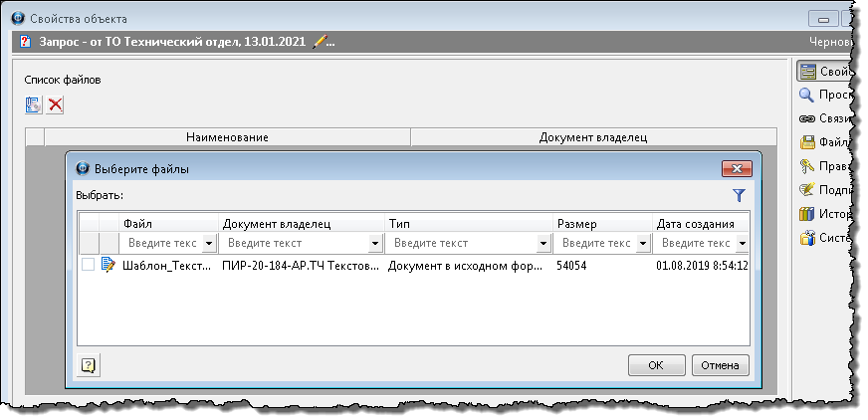Click the pencil edit icon in the header

point(320,42)
